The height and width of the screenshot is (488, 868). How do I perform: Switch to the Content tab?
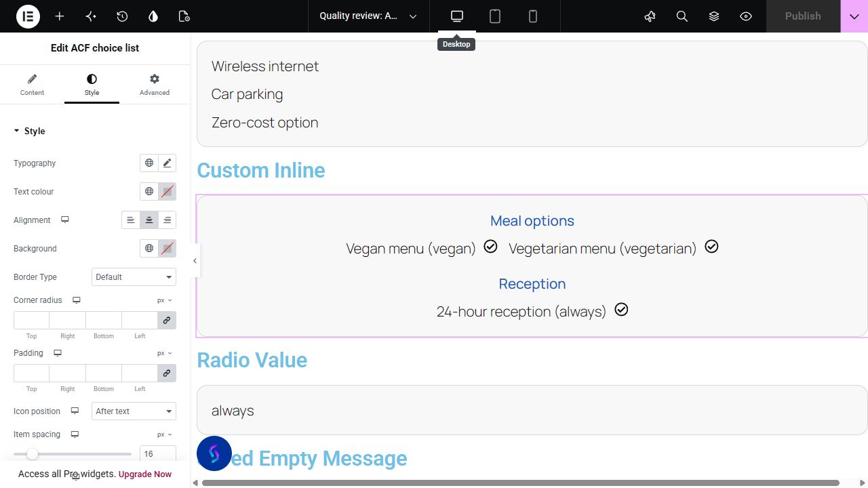point(32,85)
